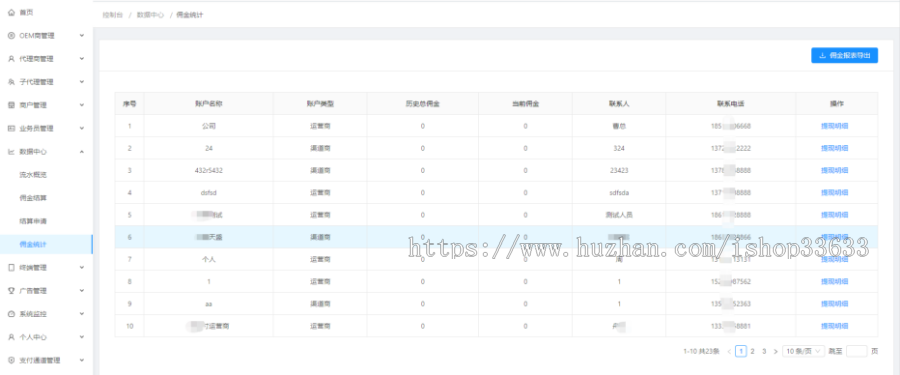Image resolution: width=900 pixels, height=375 pixels.
Task: Click the 业务员管理 sidebar icon
Action: tap(11, 128)
